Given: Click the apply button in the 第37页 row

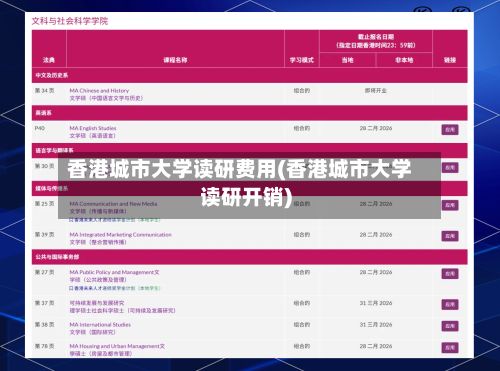Looking at the screenshot, I should (450, 304).
